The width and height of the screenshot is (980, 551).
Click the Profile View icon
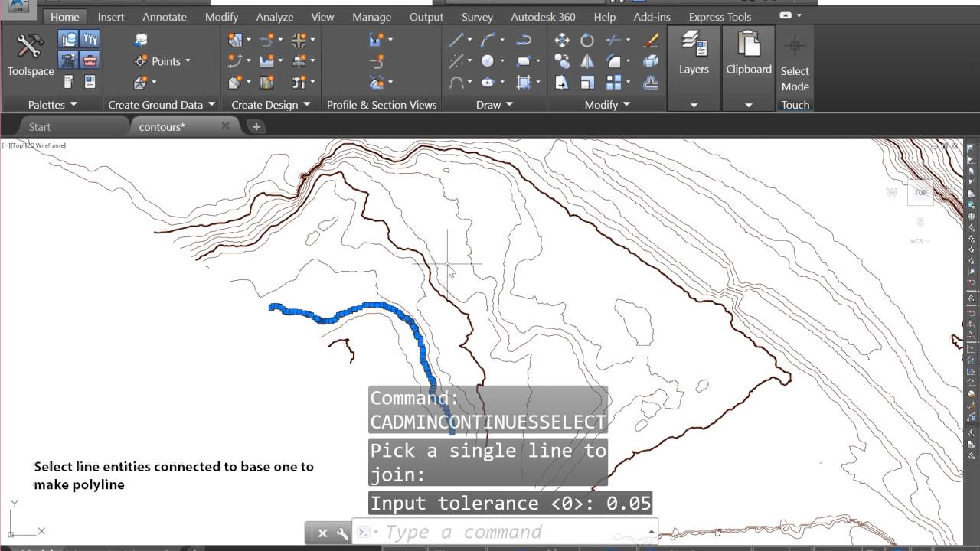[x=377, y=40]
